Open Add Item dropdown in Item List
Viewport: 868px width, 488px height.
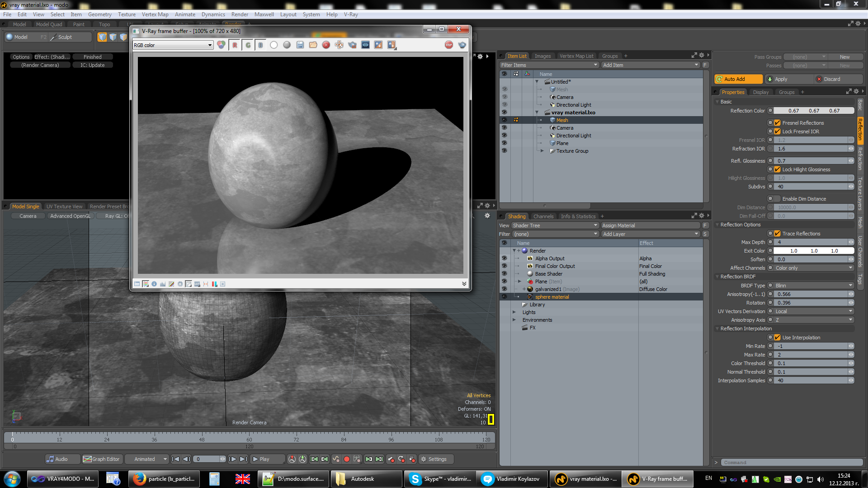pyautogui.click(x=651, y=65)
